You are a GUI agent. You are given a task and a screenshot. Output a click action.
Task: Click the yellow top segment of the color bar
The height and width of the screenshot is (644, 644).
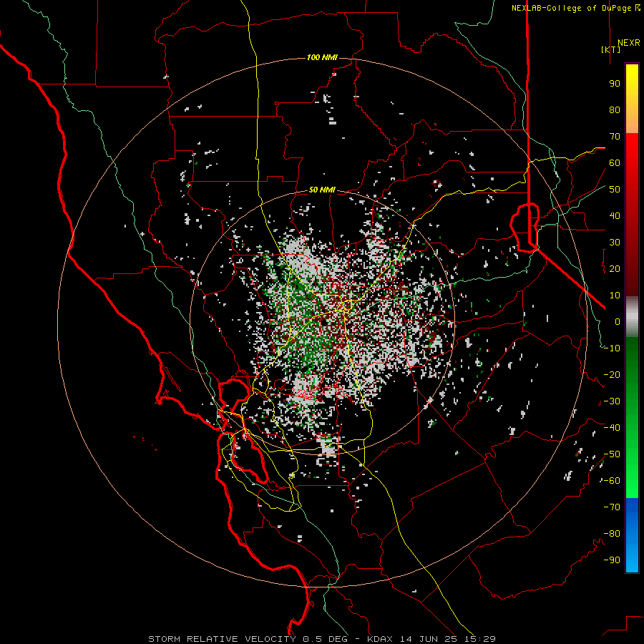point(632,99)
